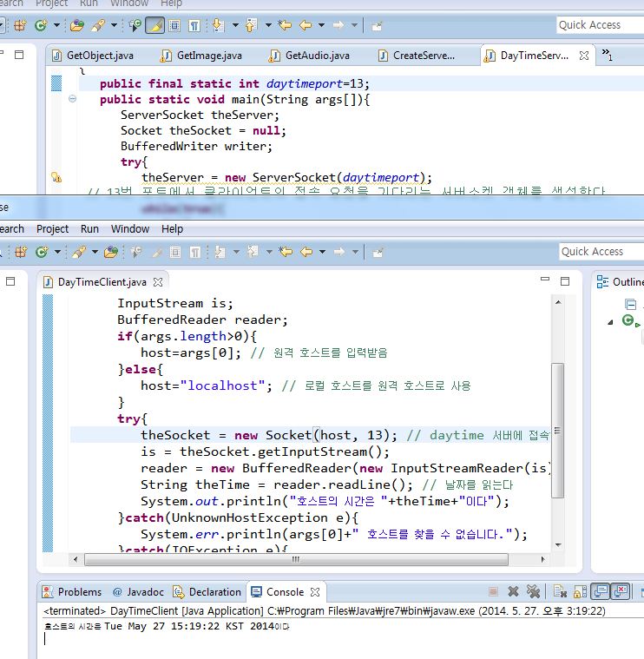Clear the console output

click(559, 592)
